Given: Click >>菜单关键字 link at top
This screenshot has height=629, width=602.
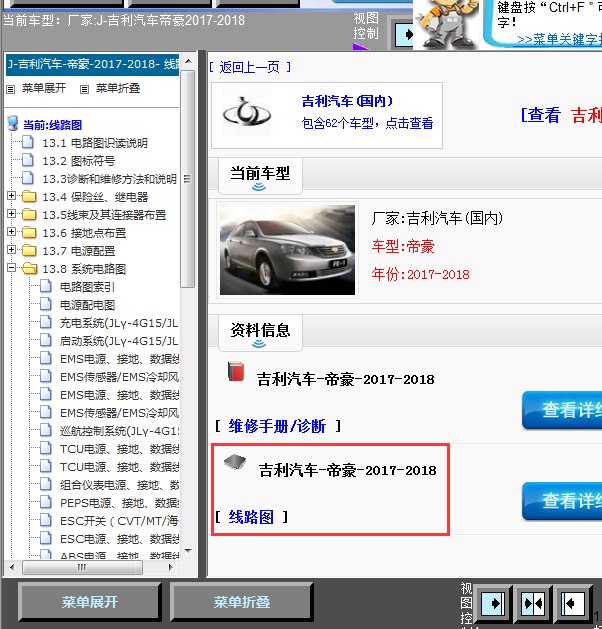Looking at the screenshot, I should tap(559, 39).
